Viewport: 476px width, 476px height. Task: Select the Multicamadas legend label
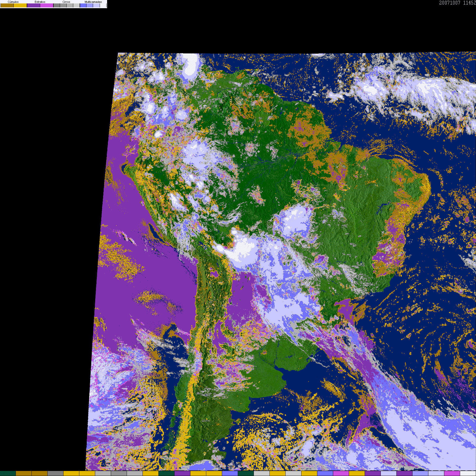click(x=93, y=2)
